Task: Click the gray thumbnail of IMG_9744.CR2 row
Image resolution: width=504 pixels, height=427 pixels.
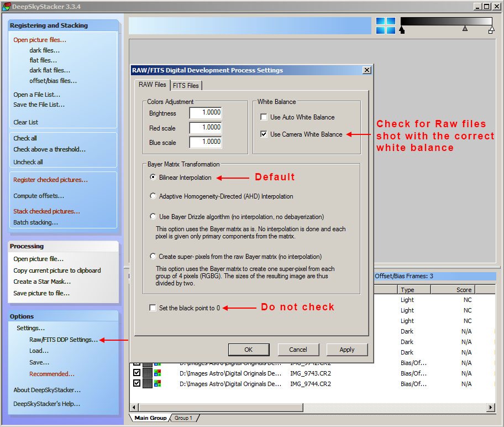Action: (148, 383)
